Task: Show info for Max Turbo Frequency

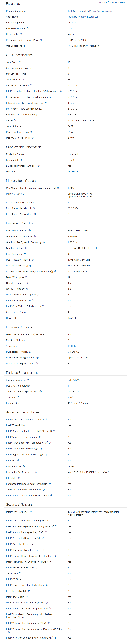Action: [x=31, y=85]
